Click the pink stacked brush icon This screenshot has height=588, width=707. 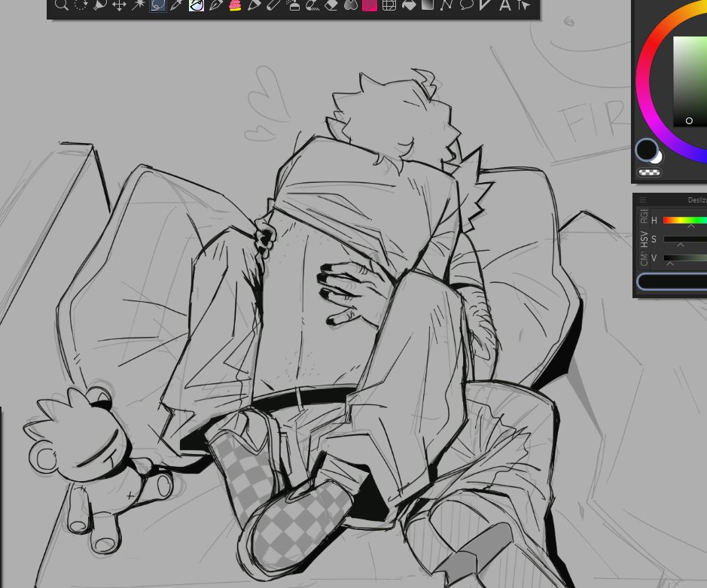[235, 5]
